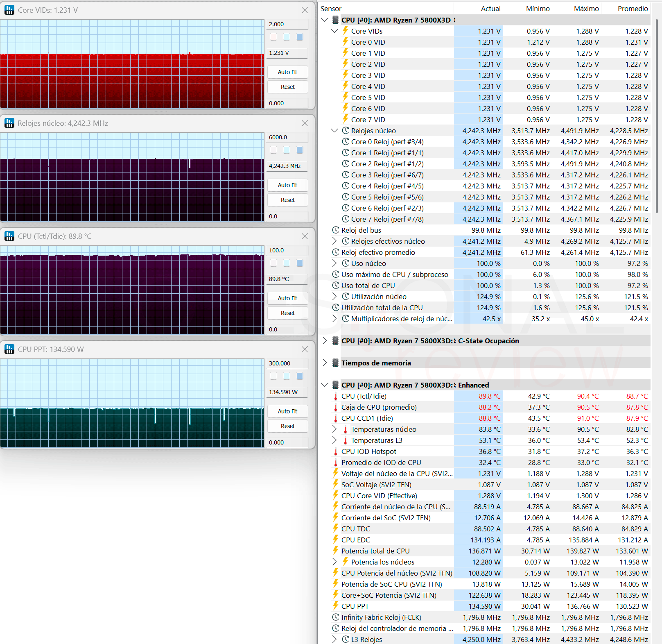The height and width of the screenshot is (644, 662).
Task: Click the thermometer icon beside CPU (Tctl/Tdie) row
Action: (336, 396)
